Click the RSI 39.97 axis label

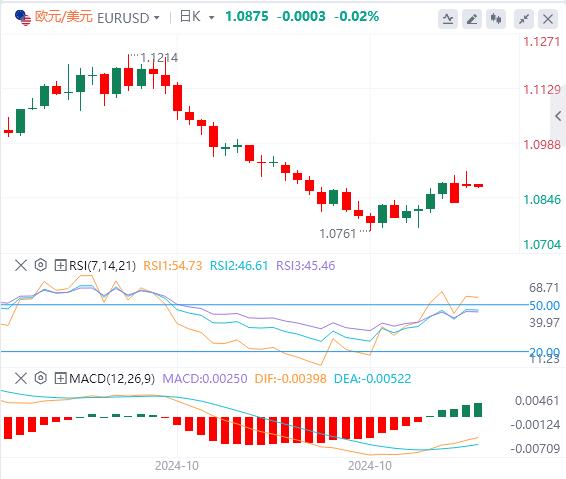(544, 322)
